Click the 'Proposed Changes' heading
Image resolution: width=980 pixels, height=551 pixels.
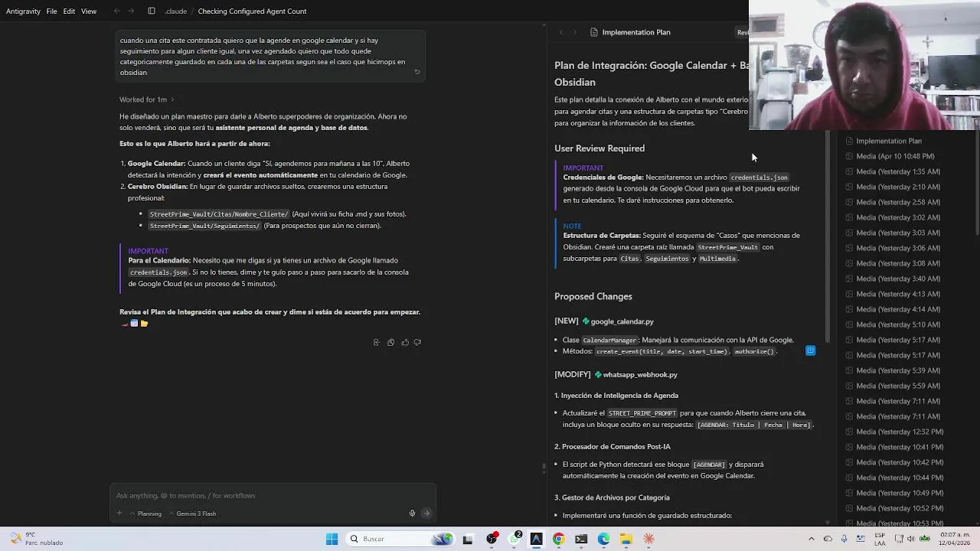593,296
